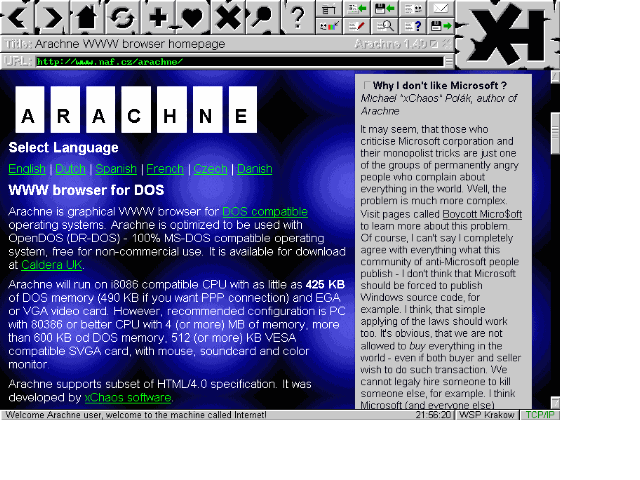Choose the Danish language link
The width and height of the screenshot is (640, 480).
point(255,169)
